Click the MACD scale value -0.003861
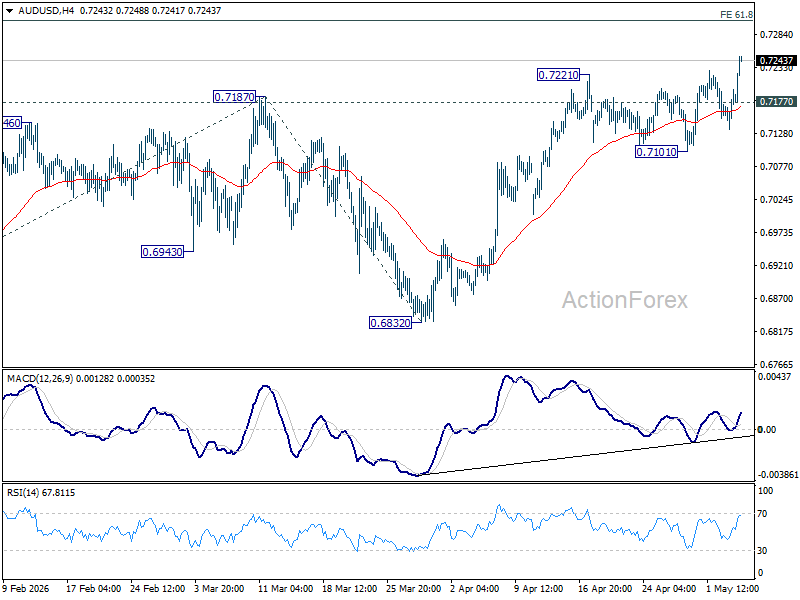Screen dimensions: 800x600 tap(778, 475)
